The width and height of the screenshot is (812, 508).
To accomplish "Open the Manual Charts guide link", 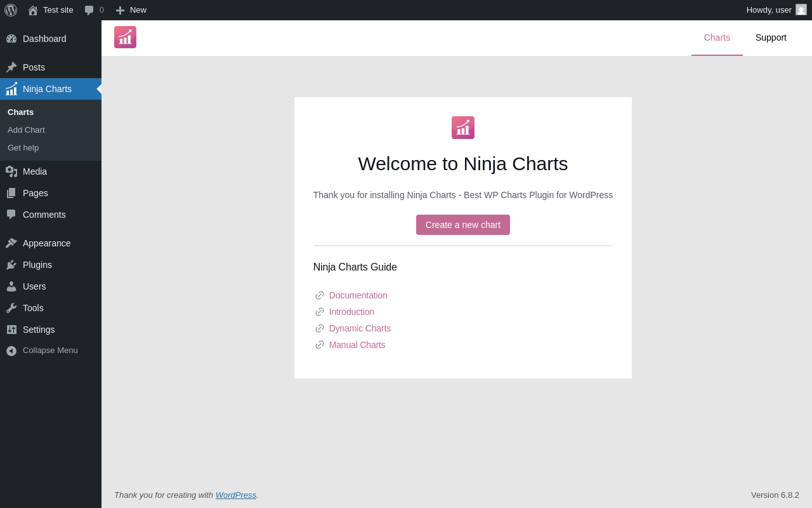I will [357, 345].
